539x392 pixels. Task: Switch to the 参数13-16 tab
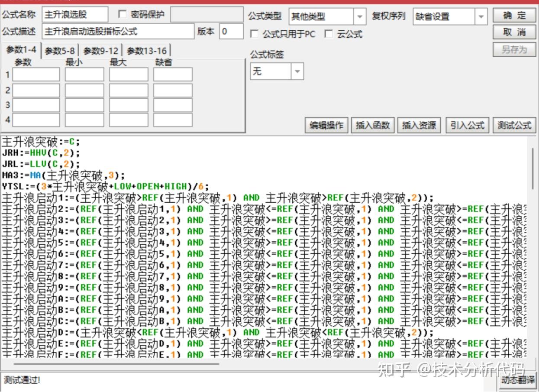[146, 51]
